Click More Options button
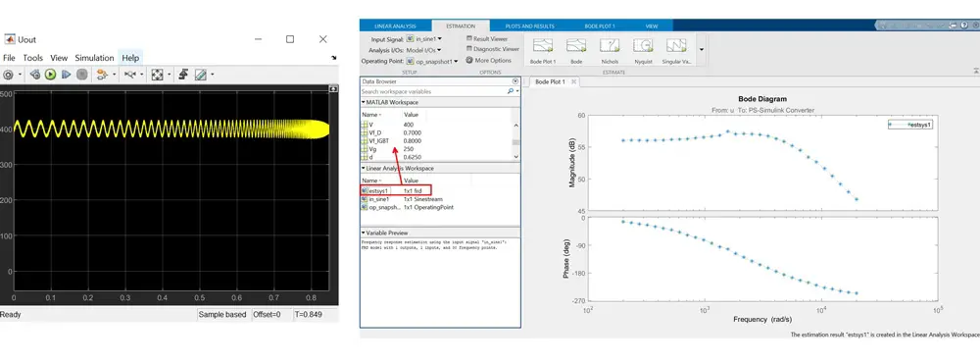Viewport: 980px width, 363px height. coord(489,61)
